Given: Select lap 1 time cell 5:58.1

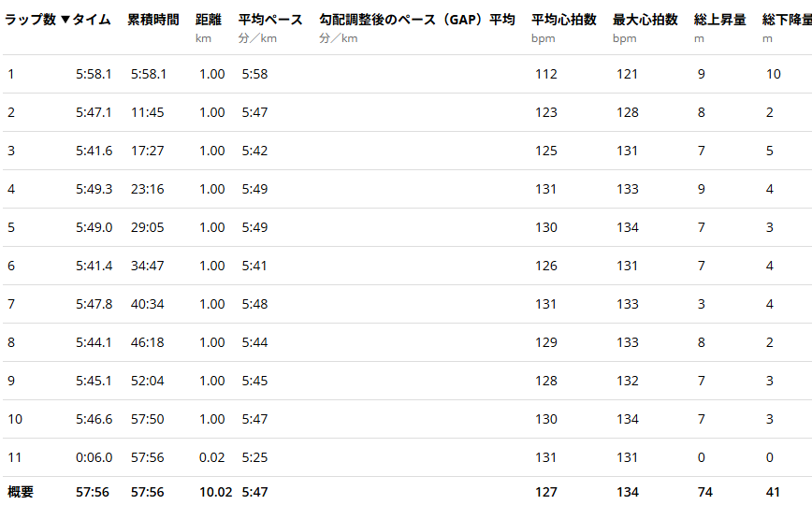Looking at the screenshot, I should point(94,75).
